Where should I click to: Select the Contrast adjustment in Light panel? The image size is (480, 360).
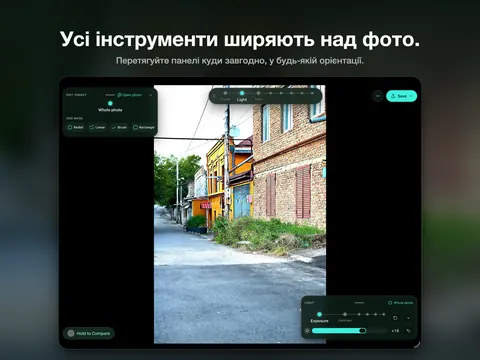(345, 317)
